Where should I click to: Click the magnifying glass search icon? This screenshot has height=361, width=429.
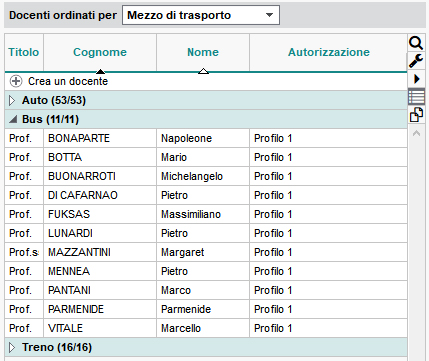coord(416,43)
